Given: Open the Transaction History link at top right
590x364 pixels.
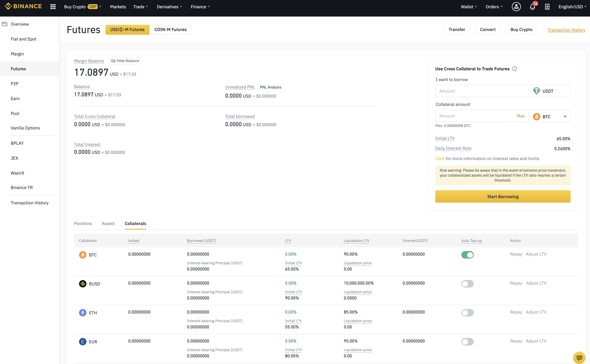Looking at the screenshot, I should coord(566,30).
